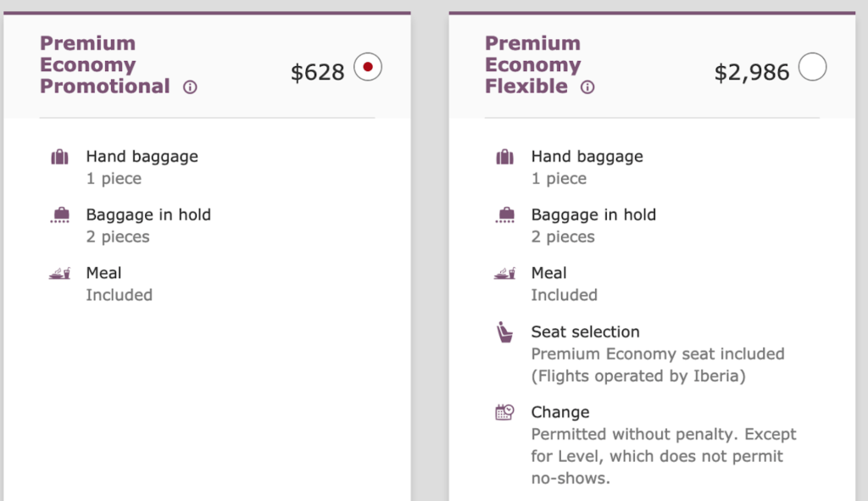Click the meal icon in Promotional fare
868x501 pixels.
coord(59,273)
